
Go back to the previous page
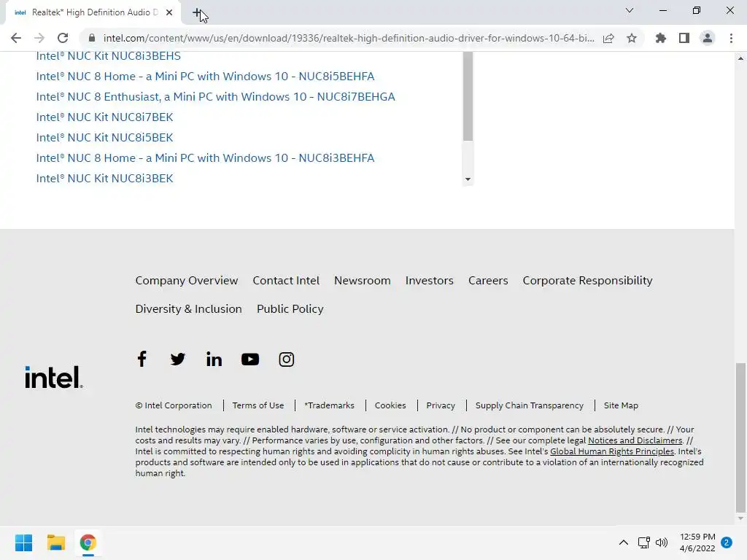[16, 38]
